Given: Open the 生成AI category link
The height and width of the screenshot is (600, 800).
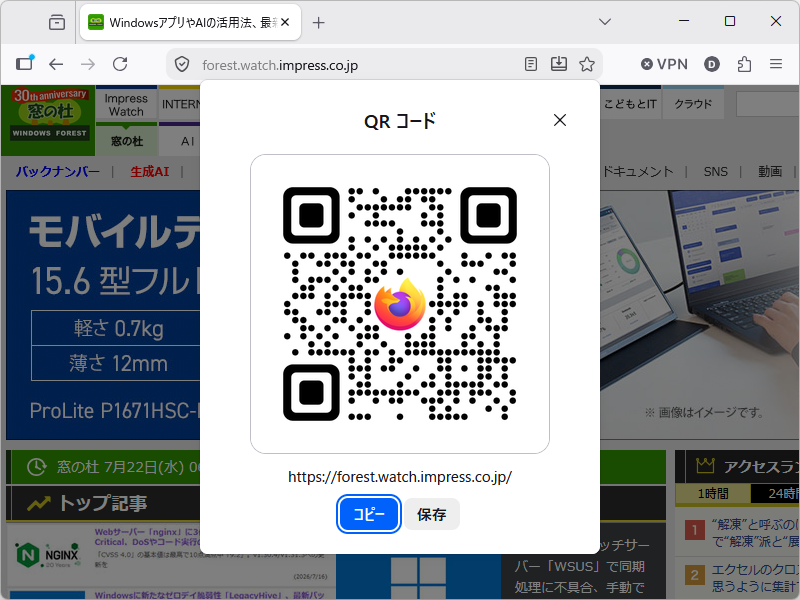Looking at the screenshot, I should tap(149, 171).
